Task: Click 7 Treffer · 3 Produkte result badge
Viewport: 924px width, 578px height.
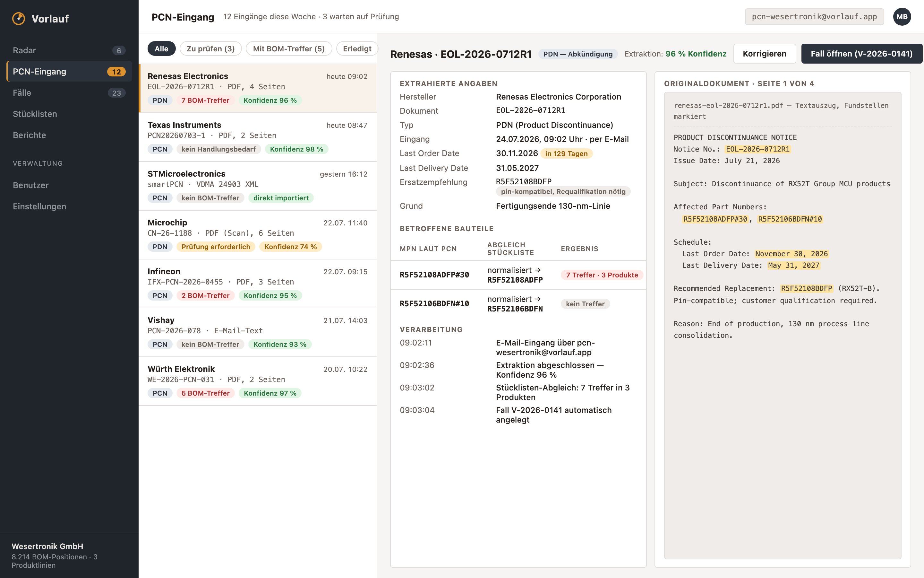Action: click(x=602, y=275)
